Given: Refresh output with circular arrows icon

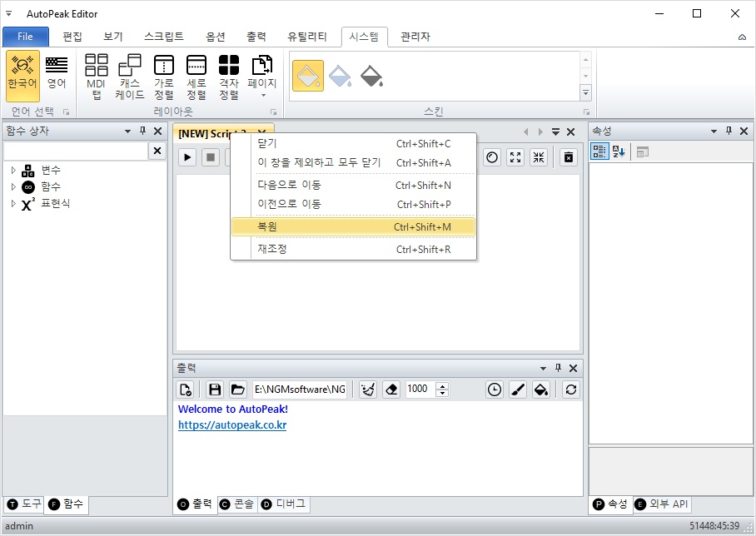Looking at the screenshot, I should (571, 390).
